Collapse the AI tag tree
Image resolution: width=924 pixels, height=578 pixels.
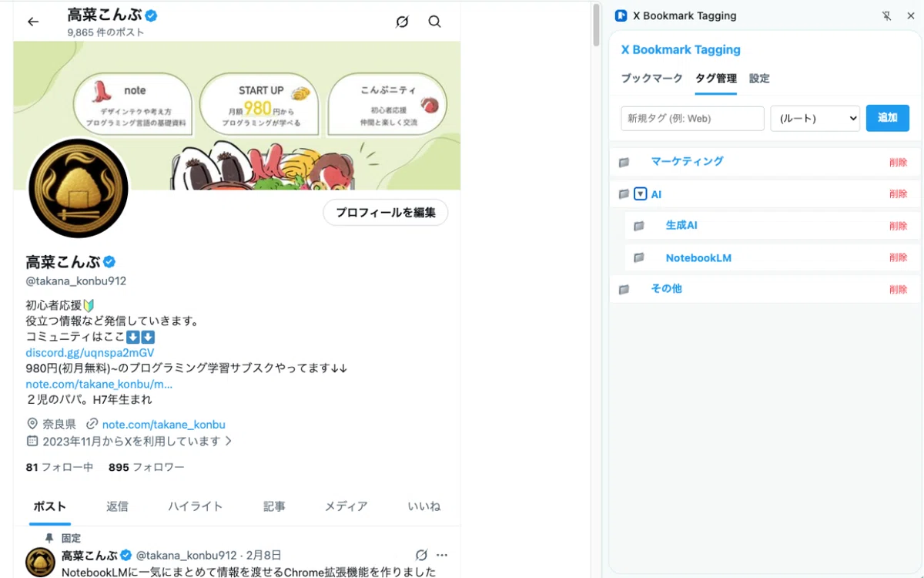pos(641,194)
